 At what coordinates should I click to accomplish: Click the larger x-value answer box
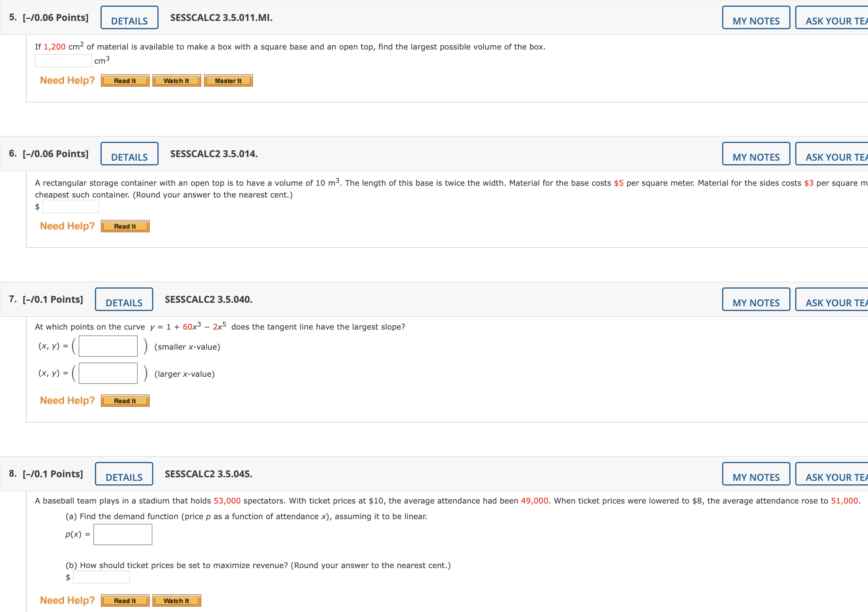click(x=108, y=374)
